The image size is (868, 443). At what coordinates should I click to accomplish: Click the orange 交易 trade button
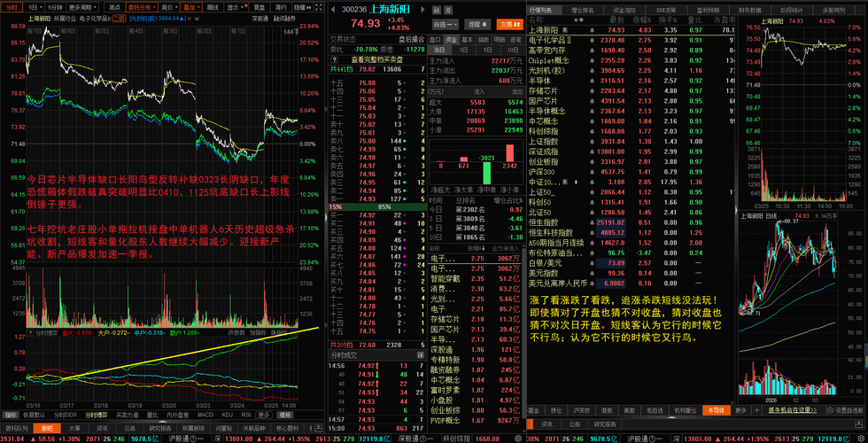coord(510,25)
